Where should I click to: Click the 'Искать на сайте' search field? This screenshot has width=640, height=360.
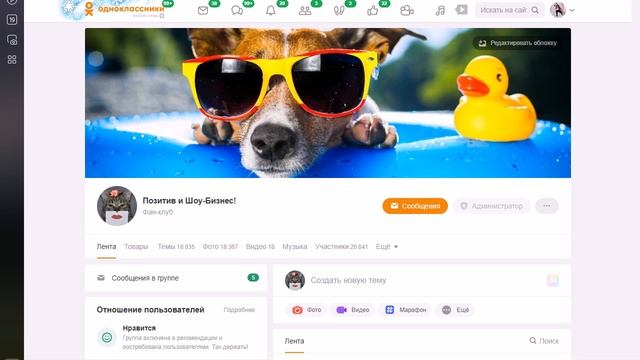pyautogui.click(x=510, y=10)
